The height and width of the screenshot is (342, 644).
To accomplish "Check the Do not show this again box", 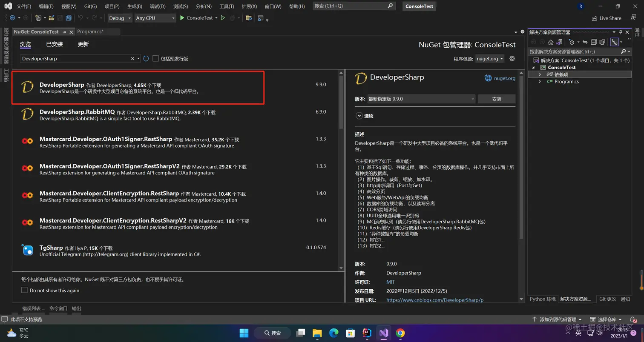I will click(24, 290).
